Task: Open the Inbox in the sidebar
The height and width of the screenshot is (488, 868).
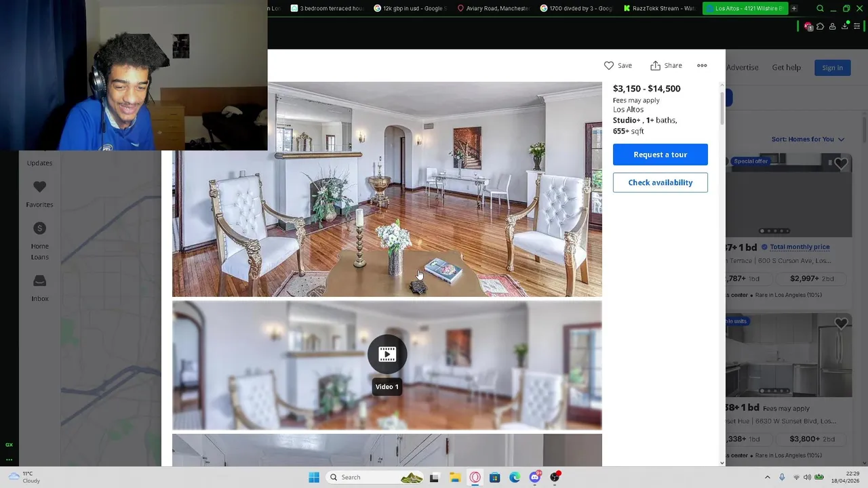Action: pos(39,288)
